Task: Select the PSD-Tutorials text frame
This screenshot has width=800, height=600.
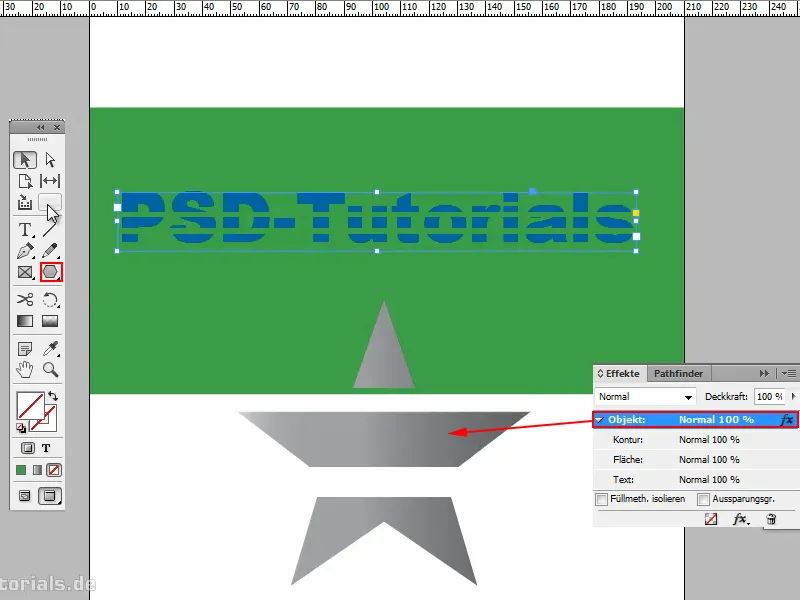Action: pyautogui.click(x=377, y=221)
